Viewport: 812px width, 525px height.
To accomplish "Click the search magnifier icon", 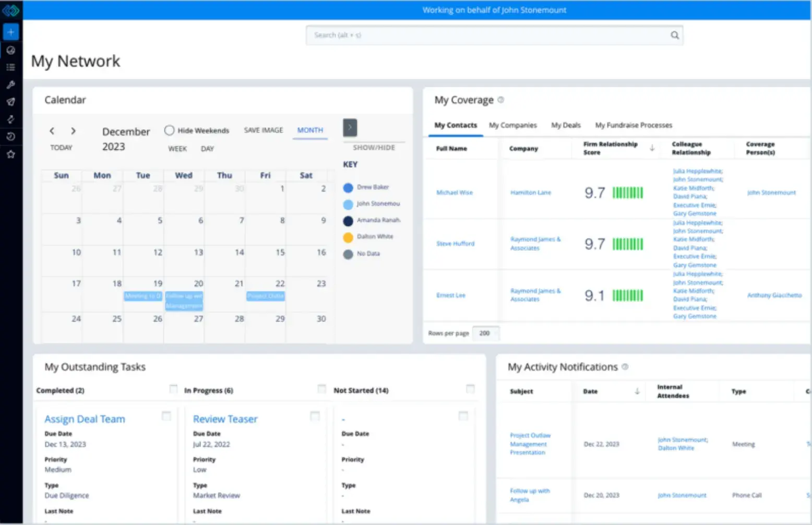I will point(675,35).
